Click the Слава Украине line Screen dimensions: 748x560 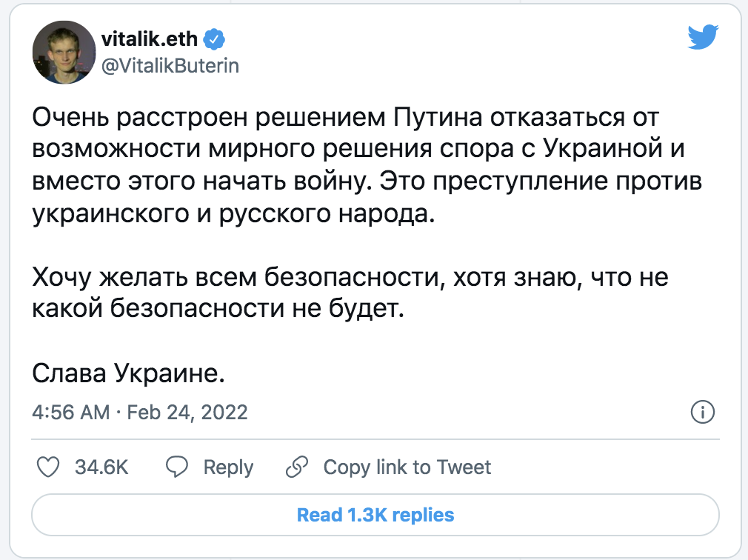coord(128,373)
